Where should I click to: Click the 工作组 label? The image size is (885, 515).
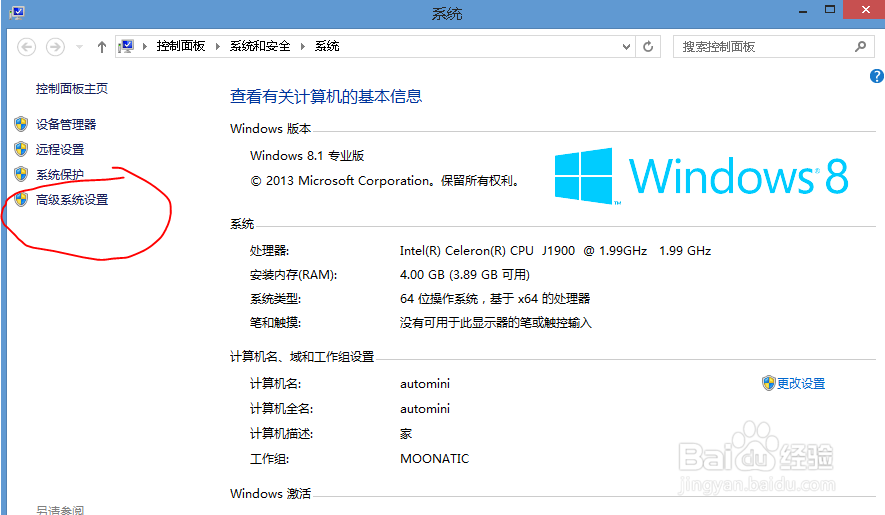(x=269, y=459)
